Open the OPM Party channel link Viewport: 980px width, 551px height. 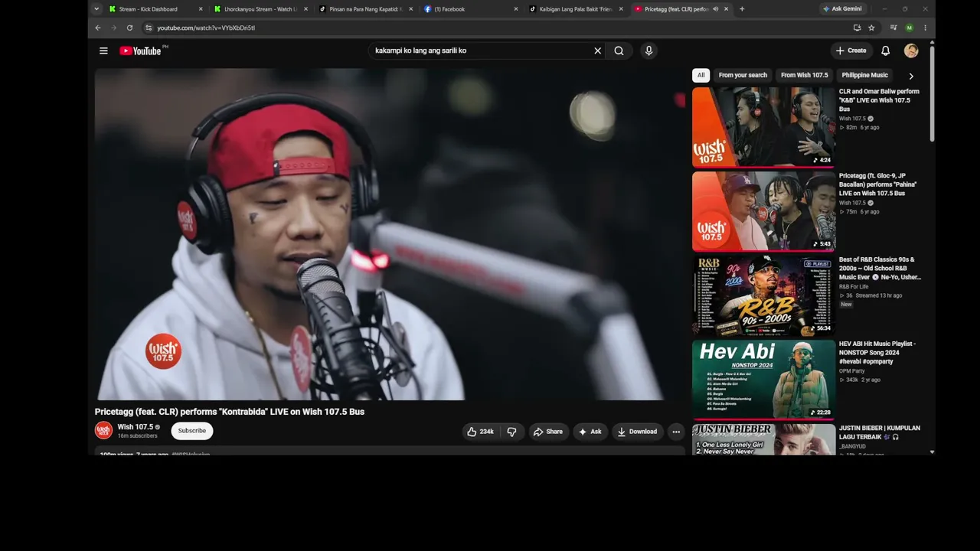point(852,371)
